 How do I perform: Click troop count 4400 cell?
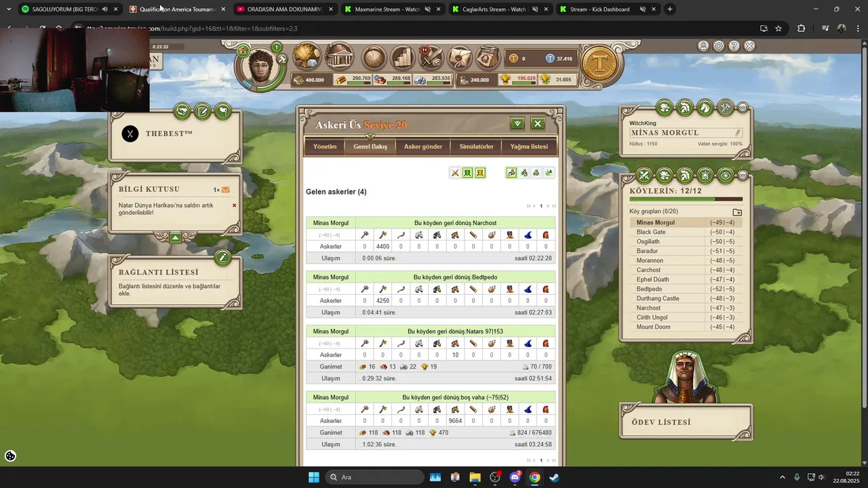pyautogui.click(x=382, y=247)
